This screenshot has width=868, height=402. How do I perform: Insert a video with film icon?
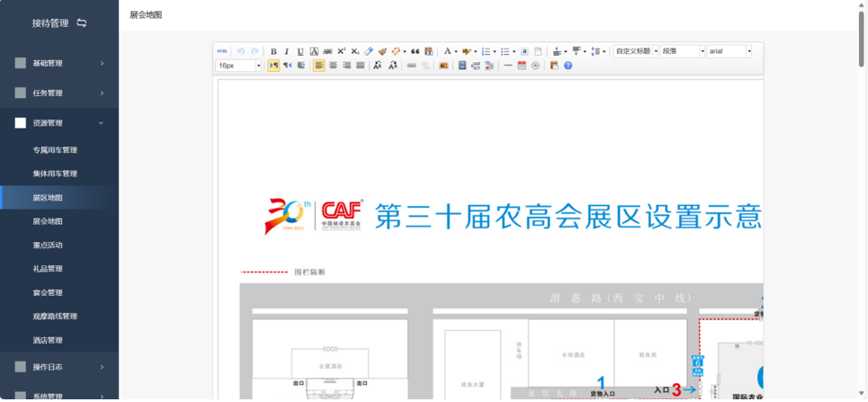coord(462,66)
